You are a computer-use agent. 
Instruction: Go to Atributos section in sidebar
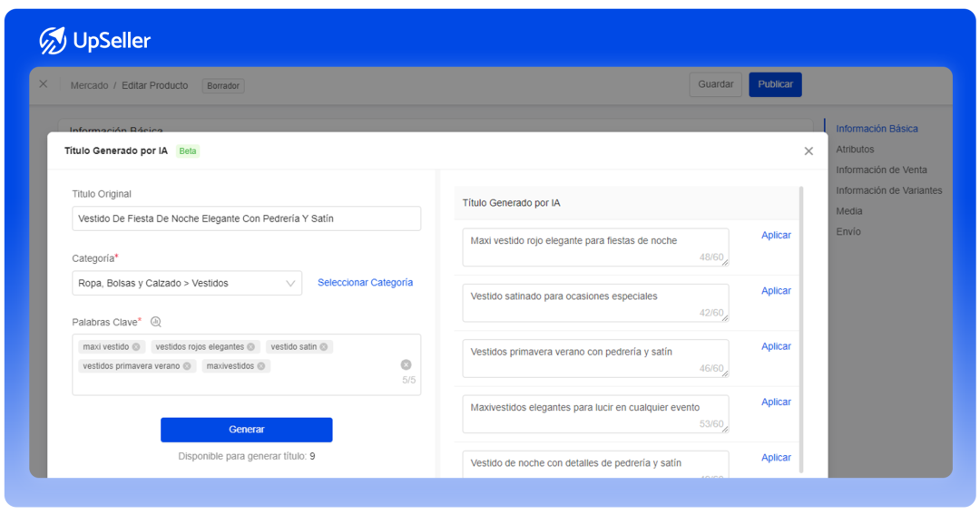tap(855, 150)
